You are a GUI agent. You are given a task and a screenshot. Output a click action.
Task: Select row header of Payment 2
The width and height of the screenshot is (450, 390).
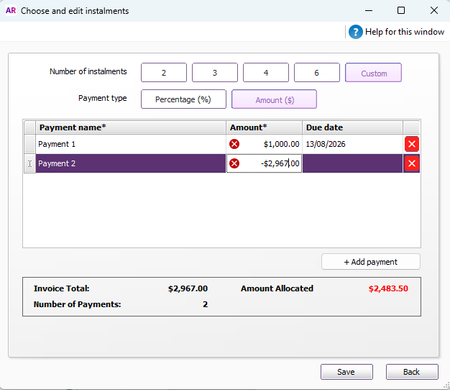pyautogui.click(x=30, y=163)
